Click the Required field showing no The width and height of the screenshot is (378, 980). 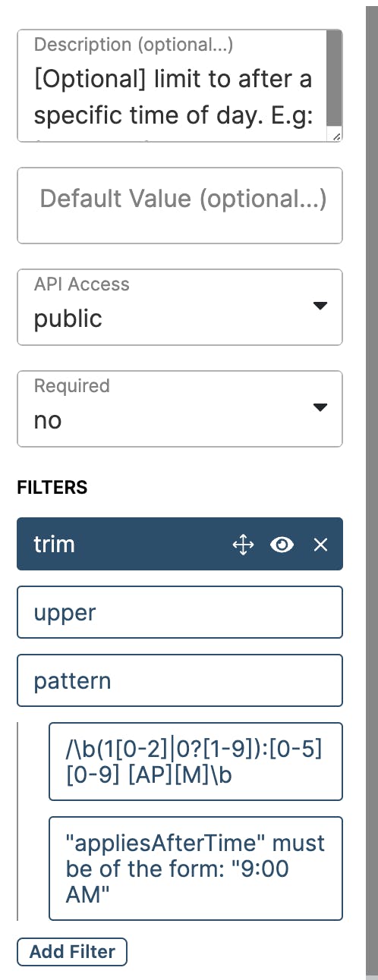180,409
